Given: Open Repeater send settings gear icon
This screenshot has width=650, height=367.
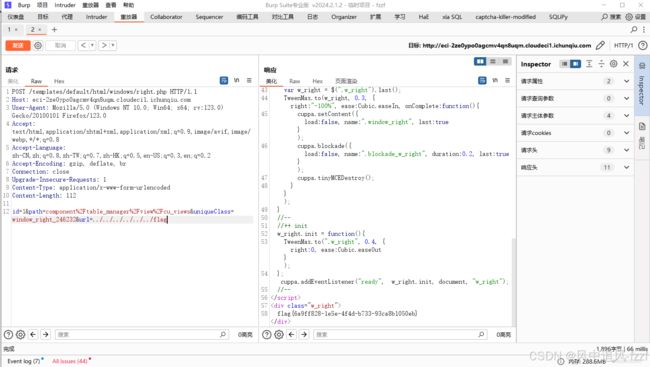Looking at the screenshot, I should (x=38, y=45).
